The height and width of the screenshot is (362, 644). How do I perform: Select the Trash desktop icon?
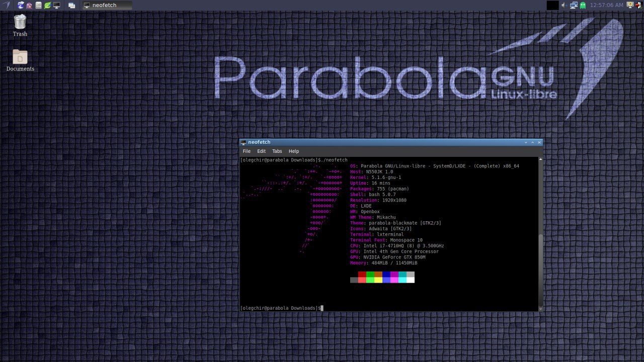pyautogui.click(x=20, y=26)
